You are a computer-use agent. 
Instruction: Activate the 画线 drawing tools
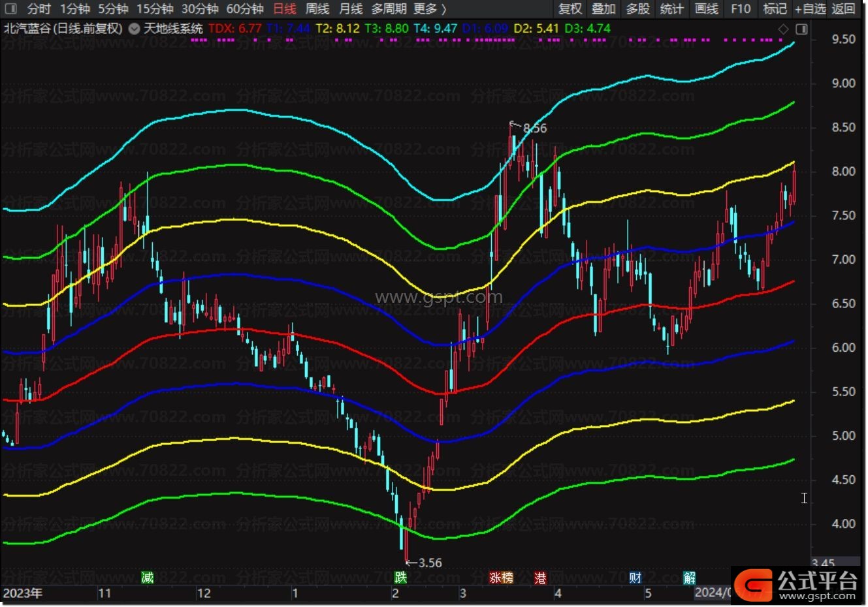(x=707, y=8)
